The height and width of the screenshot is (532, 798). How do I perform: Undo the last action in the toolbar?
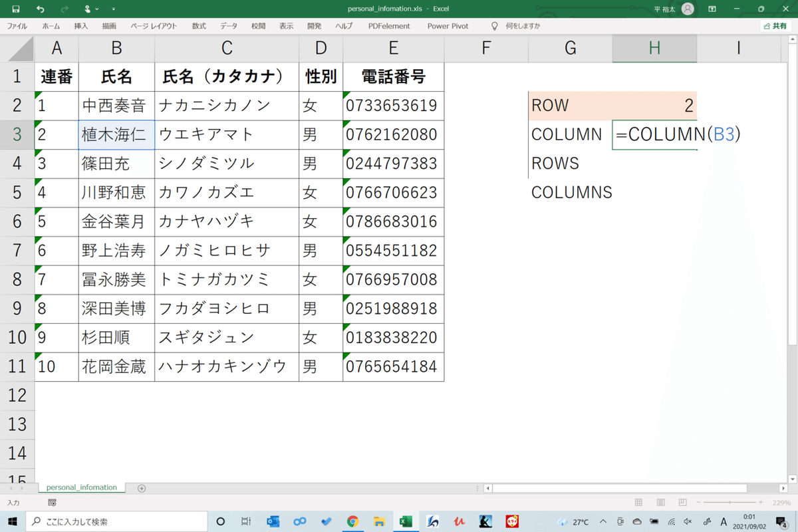coord(41,9)
